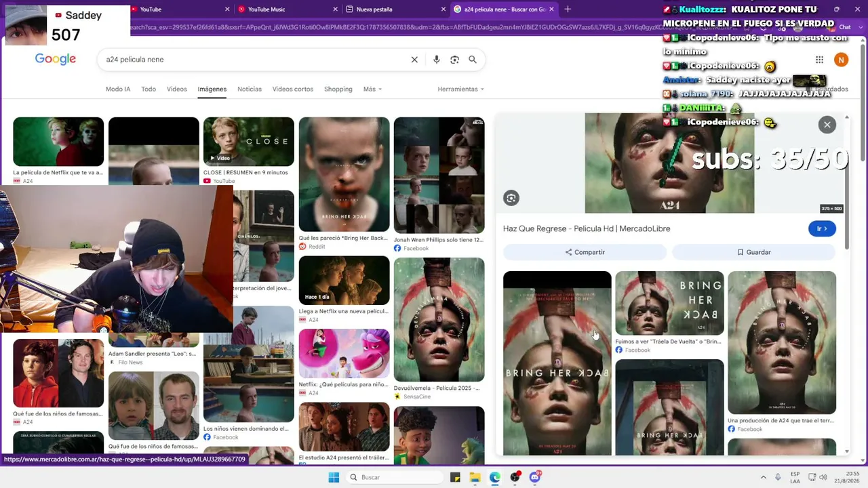Open the sticky notes taskbar app
The width and height of the screenshot is (868, 488).
pyautogui.click(x=455, y=477)
